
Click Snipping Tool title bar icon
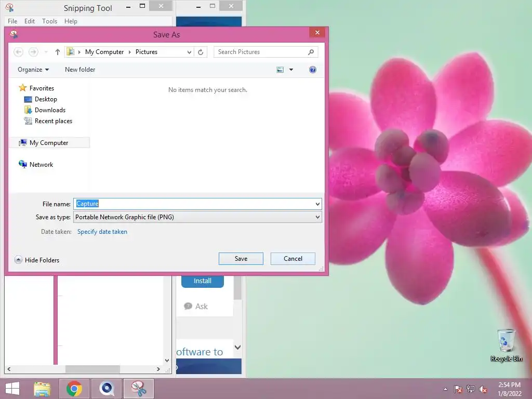[x=9, y=7]
